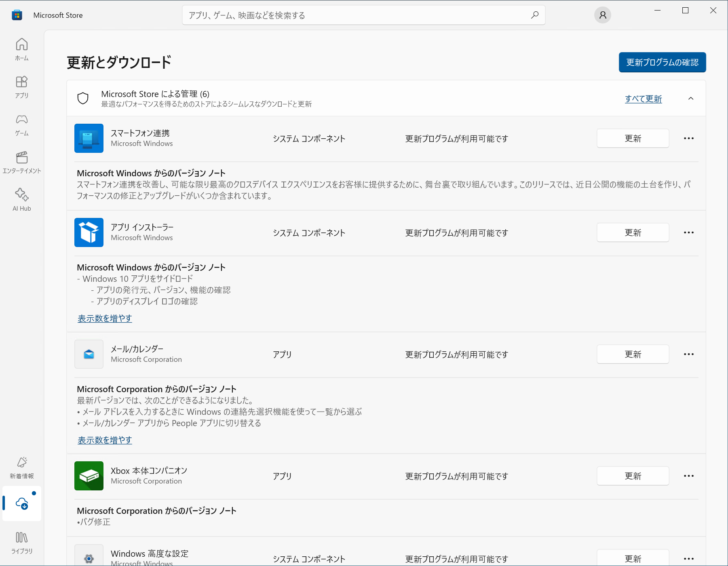The width and height of the screenshot is (728, 566).
Task: Open the ライブラリ library
Action: click(22, 543)
